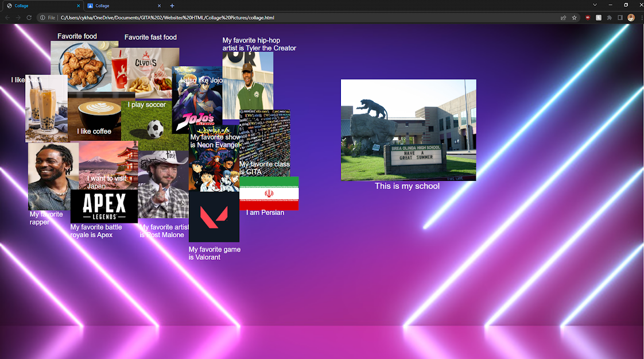
Task: Switch to the second Collage tab
Action: click(123, 6)
